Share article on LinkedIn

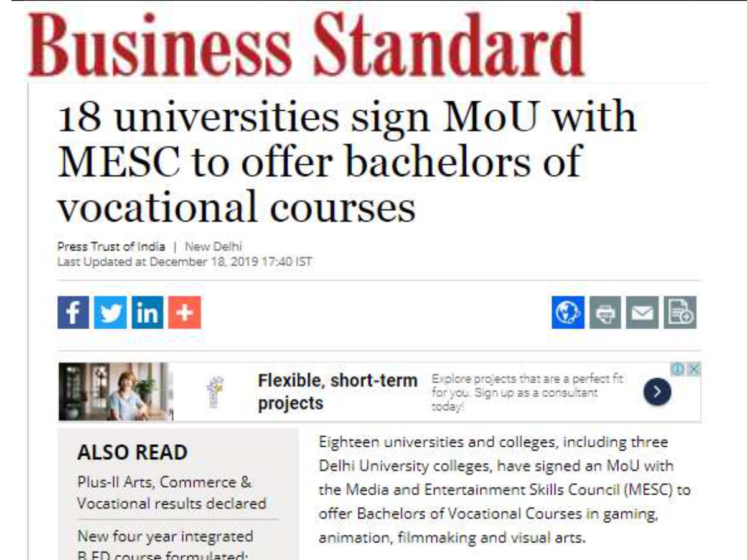point(148,312)
